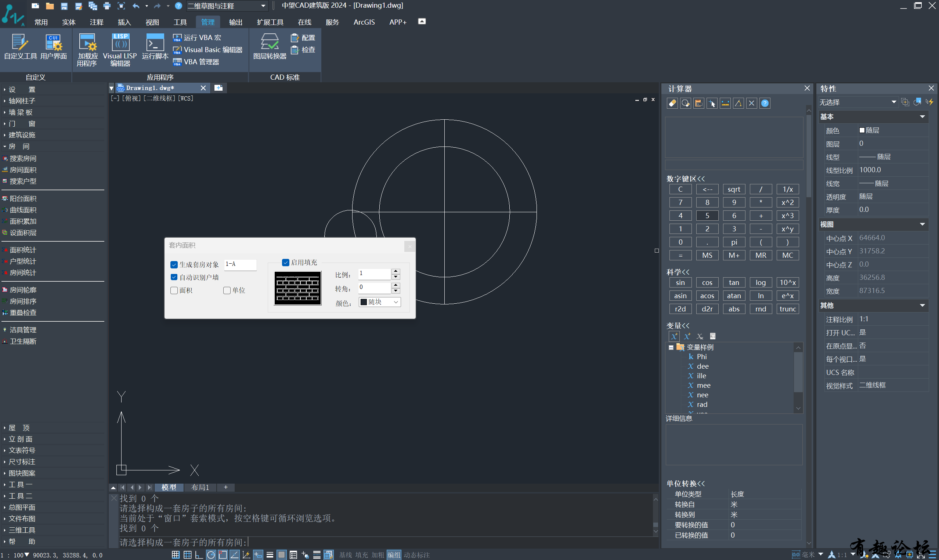Collapse the 其他 section in 特性 panel

pyautogui.click(x=922, y=306)
